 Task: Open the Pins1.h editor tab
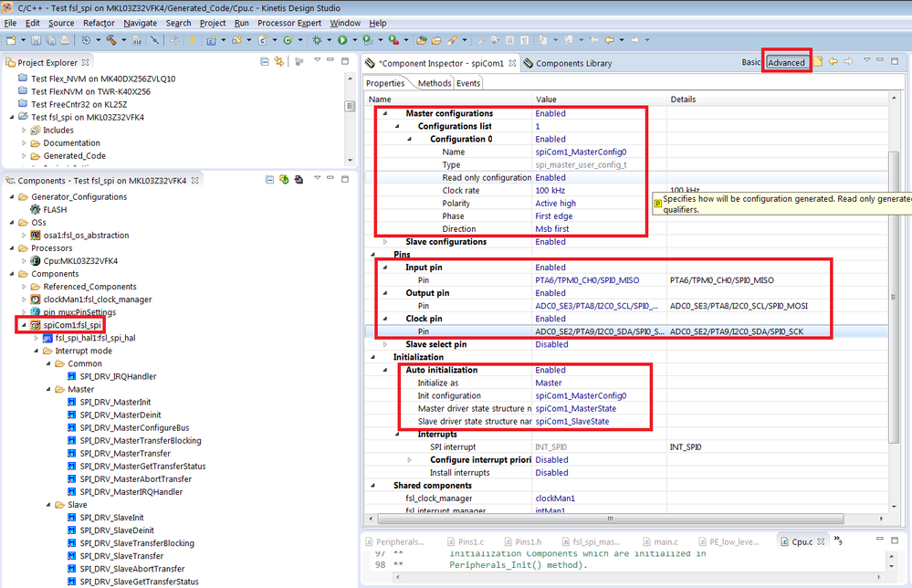(x=522, y=541)
